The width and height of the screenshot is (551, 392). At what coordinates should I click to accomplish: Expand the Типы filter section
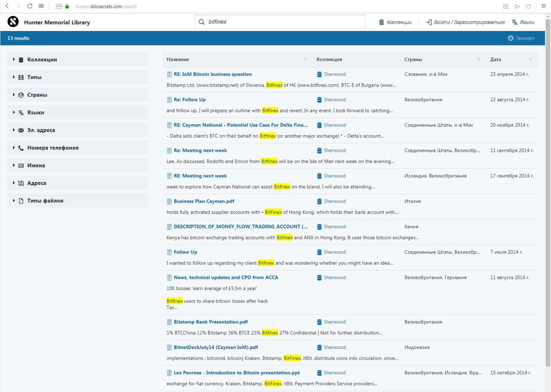[x=78, y=77]
